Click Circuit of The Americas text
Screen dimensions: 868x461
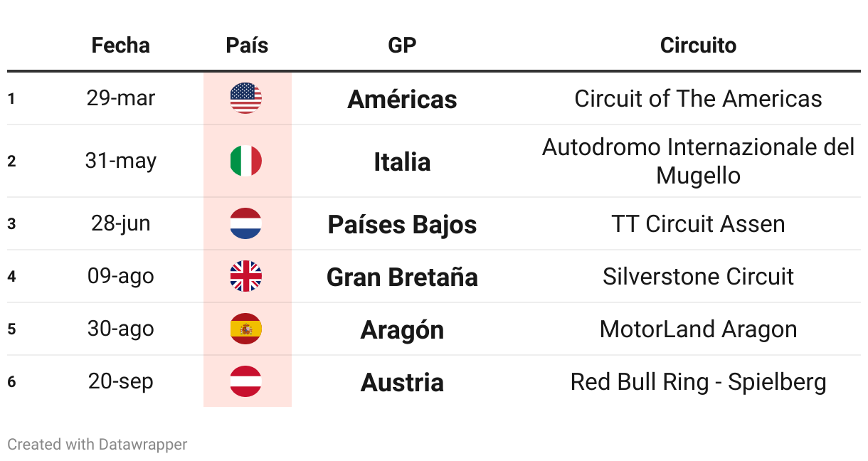[x=698, y=98]
